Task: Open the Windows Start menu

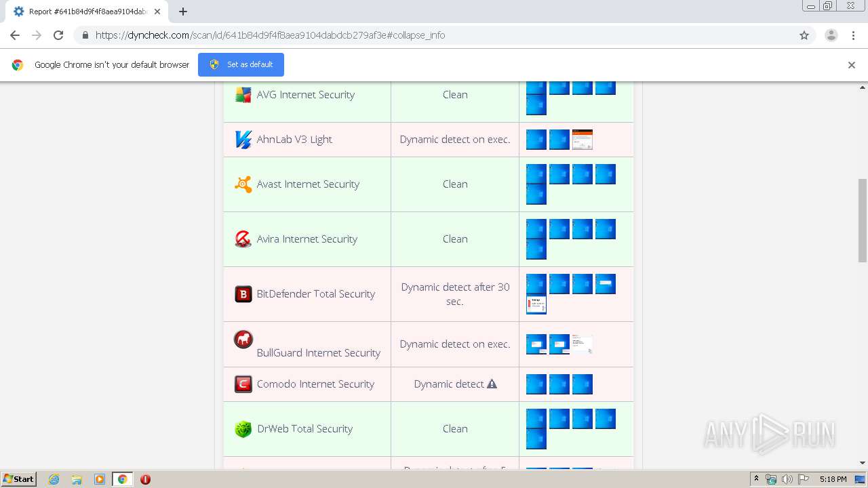Action: click(x=18, y=479)
